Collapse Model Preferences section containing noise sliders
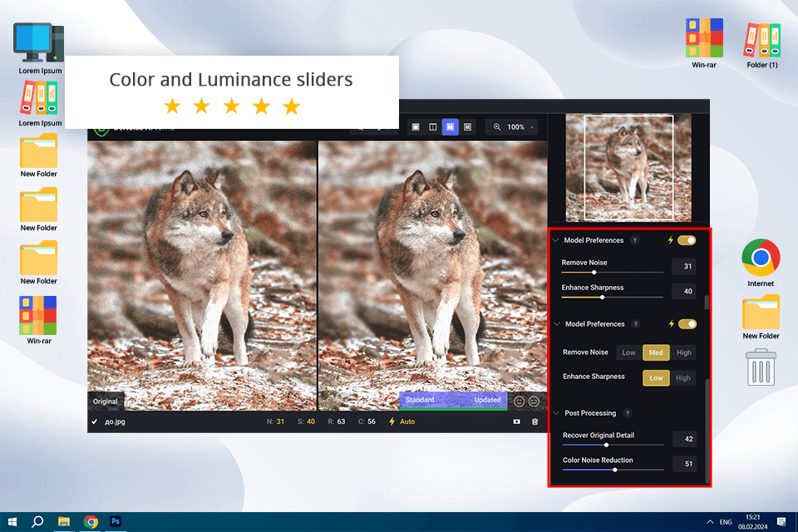Image resolution: width=798 pixels, height=532 pixels. 556,240
